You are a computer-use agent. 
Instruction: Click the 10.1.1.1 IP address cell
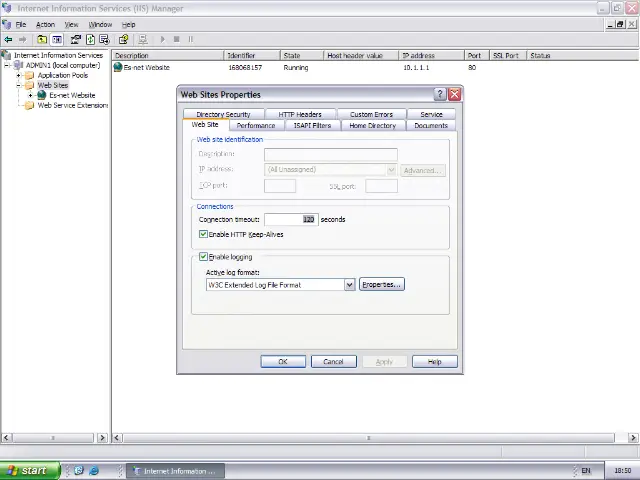(x=416, y=68)
